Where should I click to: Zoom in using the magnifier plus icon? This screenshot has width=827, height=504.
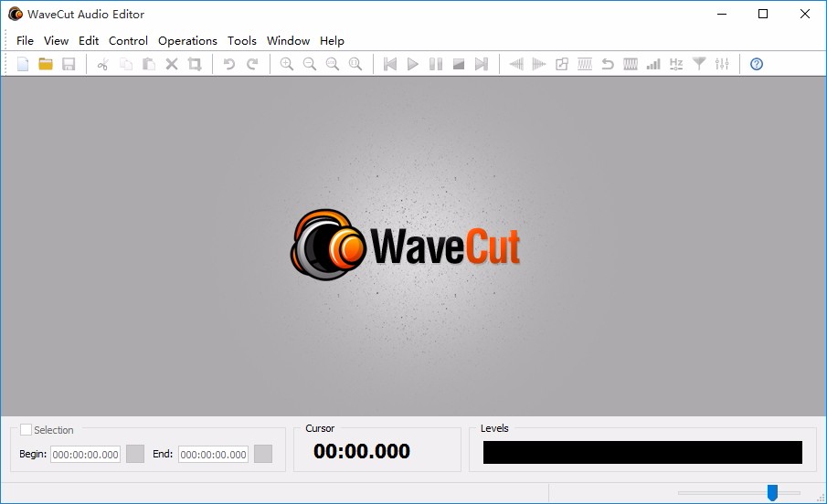[286, 64]
